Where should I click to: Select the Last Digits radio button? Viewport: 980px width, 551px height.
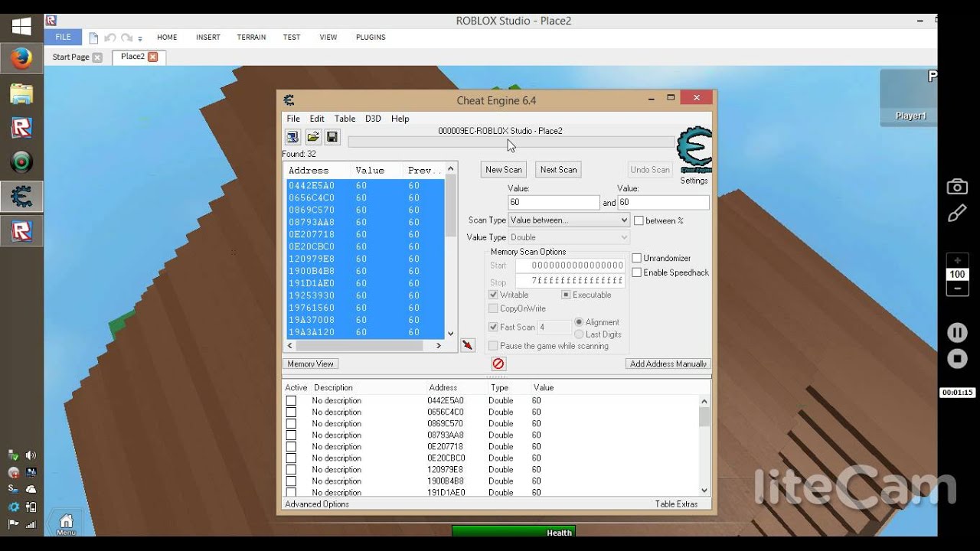(579, 334)
